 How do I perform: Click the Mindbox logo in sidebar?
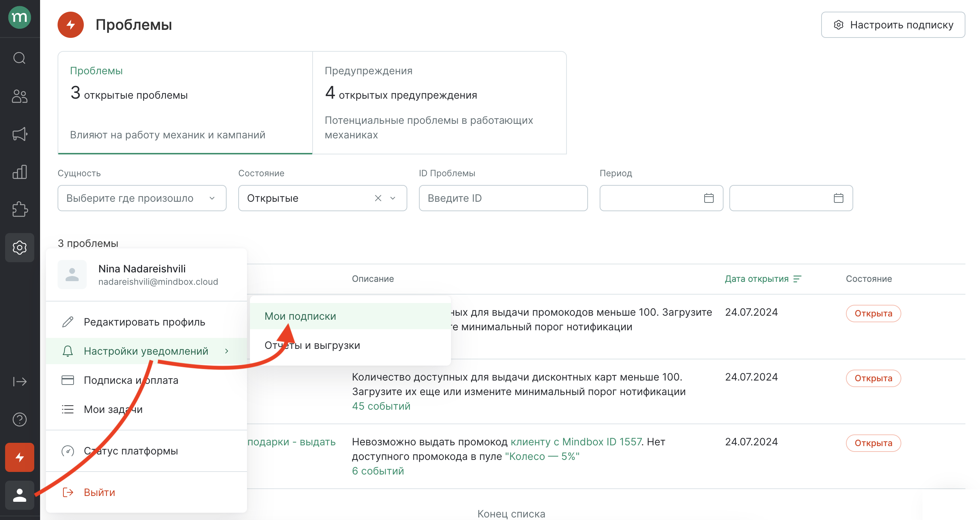[x=19, y=17]
